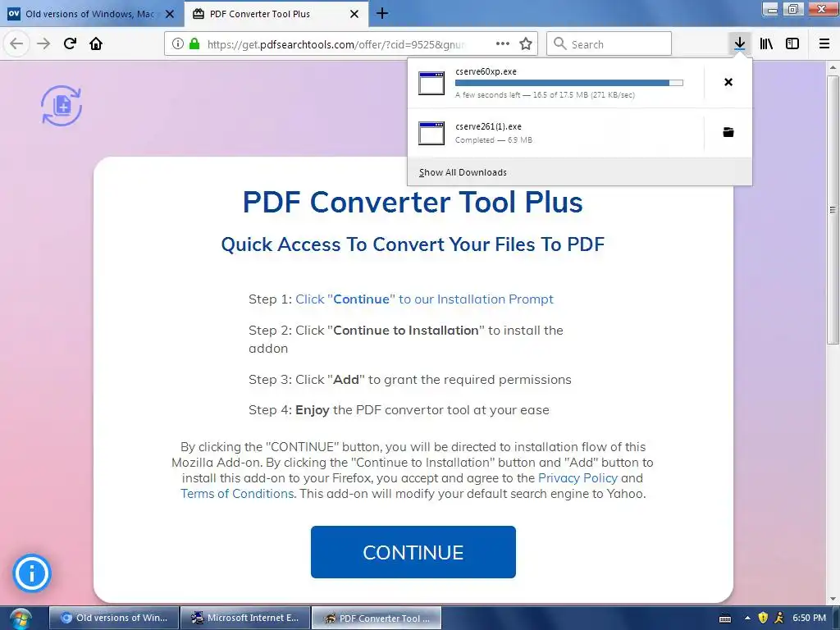Go back with the browser back arrow
Image resolution: width=840 pixels, height=630 pixels.
[x=16, y=43]
